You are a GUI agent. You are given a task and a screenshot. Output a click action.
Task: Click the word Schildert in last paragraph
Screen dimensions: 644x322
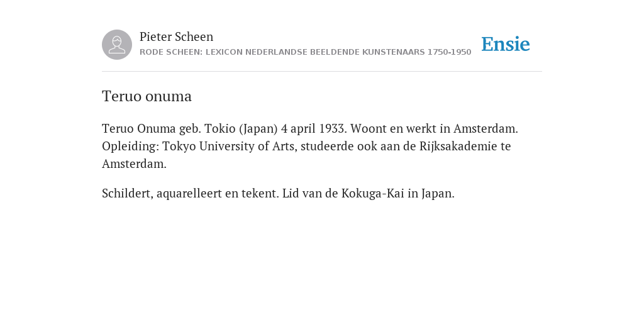(128, 194)
